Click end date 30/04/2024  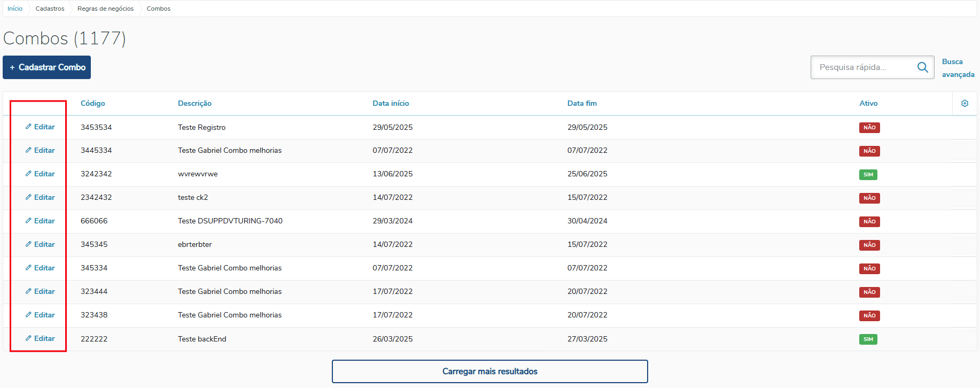point(587,221)
